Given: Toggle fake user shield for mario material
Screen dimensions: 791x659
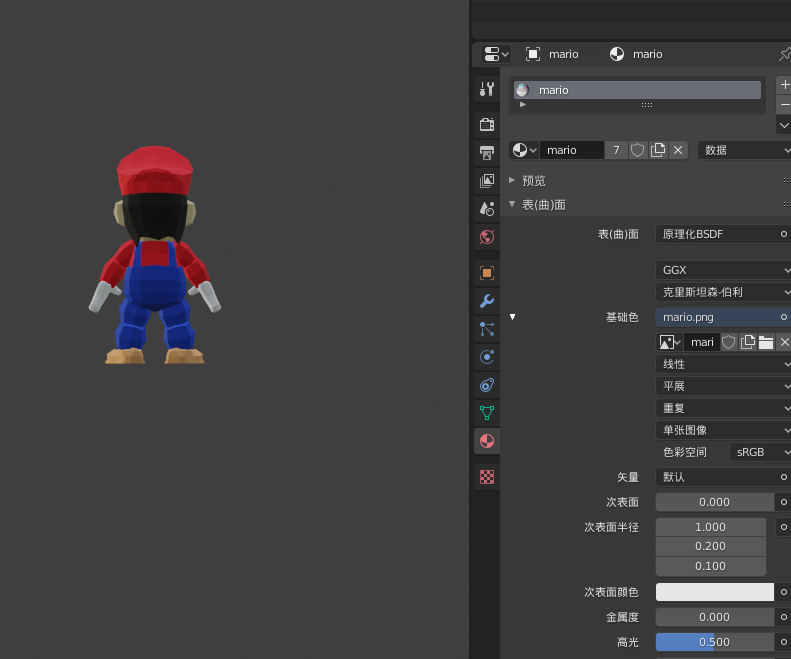Looking at the screenshot, I should (x=637, y=150).
